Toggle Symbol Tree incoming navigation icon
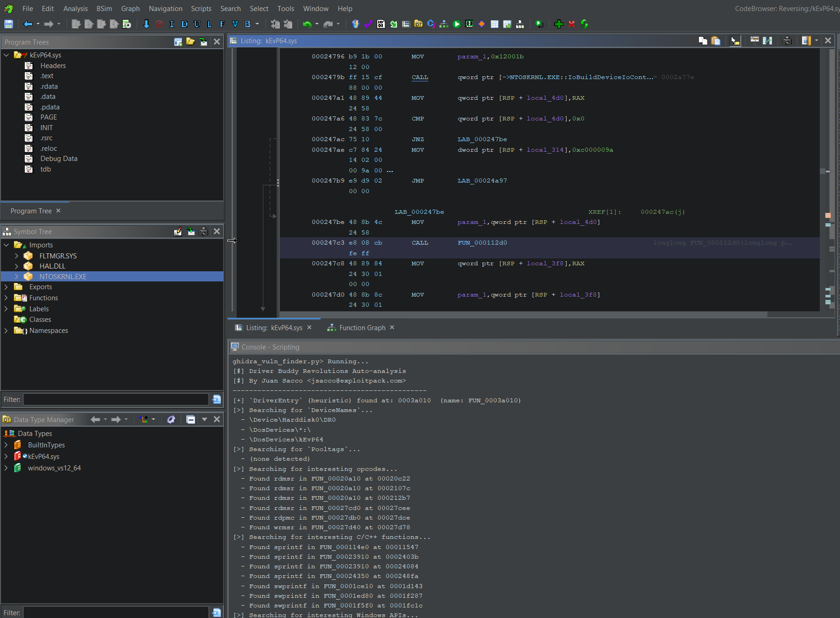 [x=191, y=232]
